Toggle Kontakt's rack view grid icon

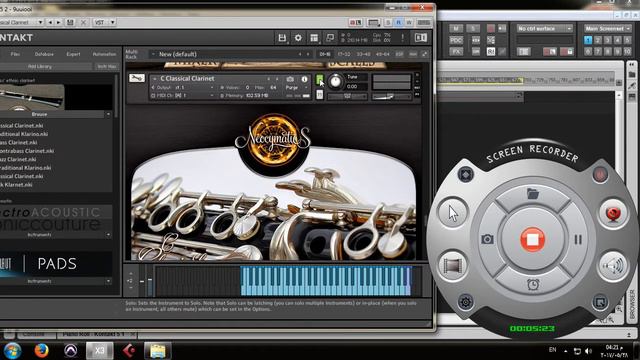(x=314, y=38)
